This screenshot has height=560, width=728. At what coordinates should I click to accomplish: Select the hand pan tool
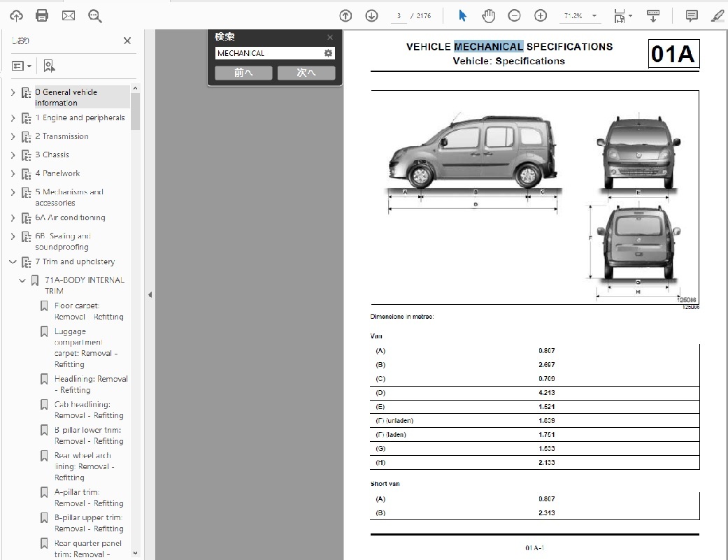tap(488, 15)
